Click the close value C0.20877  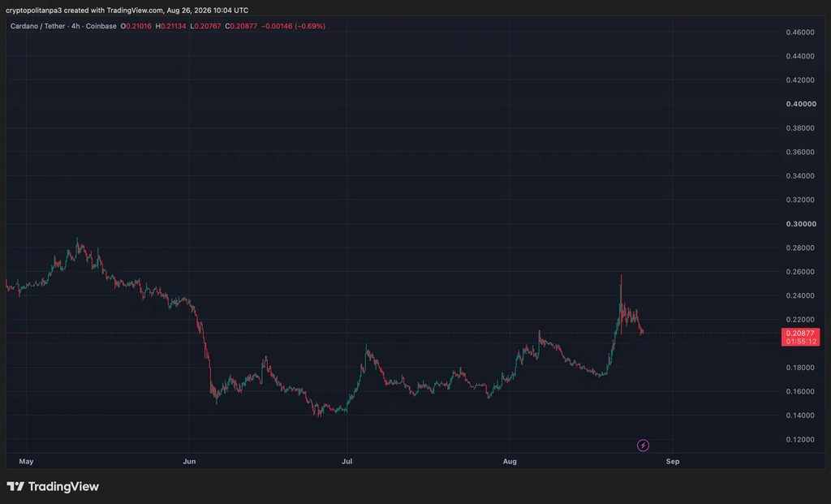tap(241, 26)
